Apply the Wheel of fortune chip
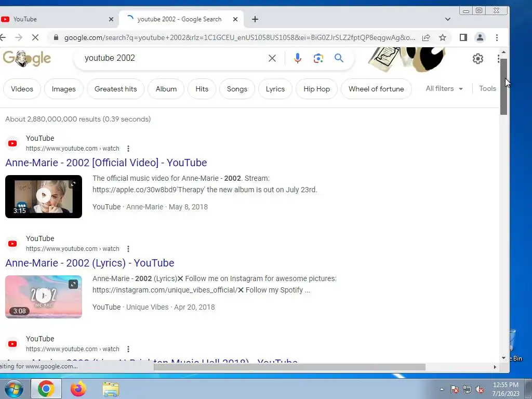 (376, 89)
